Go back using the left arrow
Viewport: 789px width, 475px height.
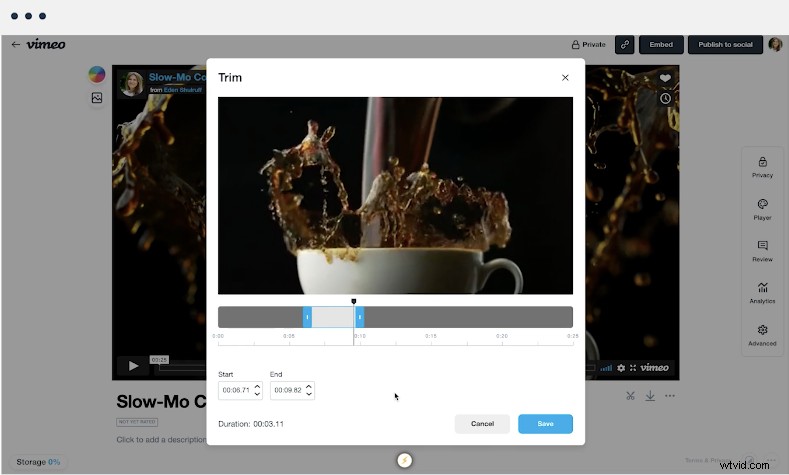point(16,44)
